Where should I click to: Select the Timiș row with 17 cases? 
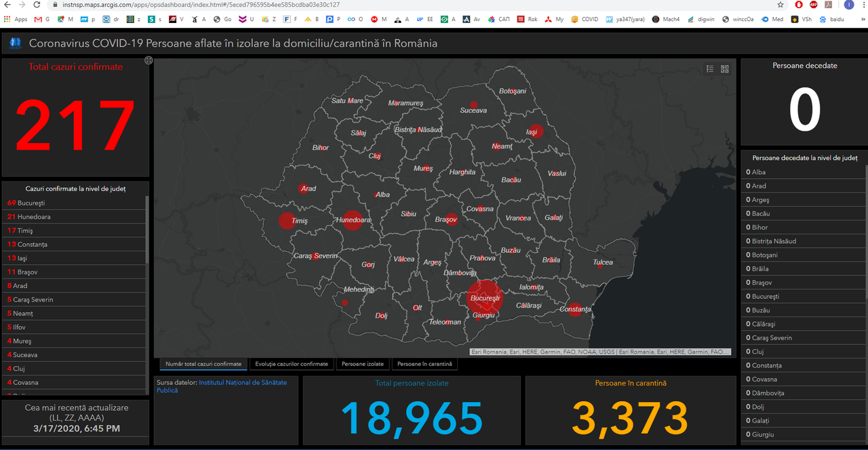73,230
